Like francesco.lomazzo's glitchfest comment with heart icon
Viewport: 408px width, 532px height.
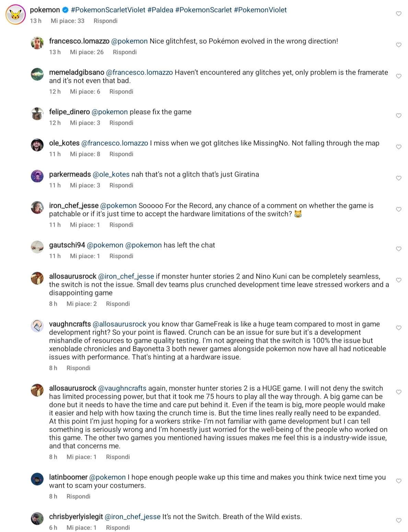[x=398, y=45]
